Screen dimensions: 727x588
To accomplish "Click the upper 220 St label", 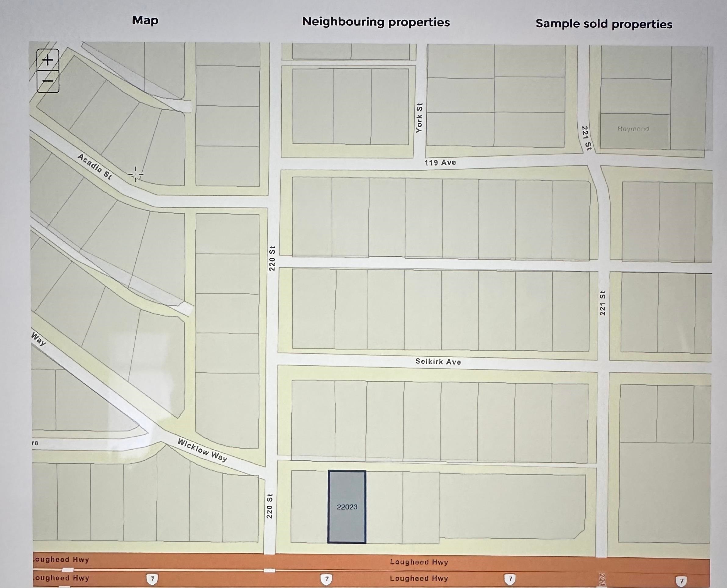I will (x=272, y=258).
